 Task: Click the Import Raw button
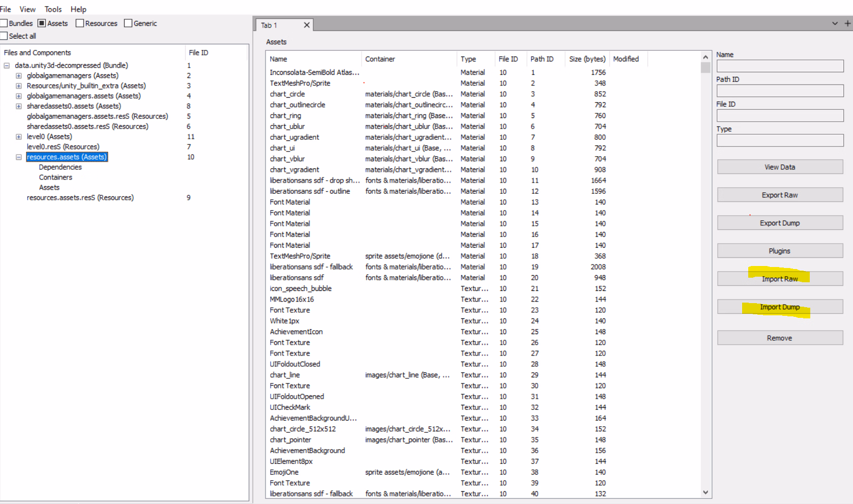(x=779, y=279)
